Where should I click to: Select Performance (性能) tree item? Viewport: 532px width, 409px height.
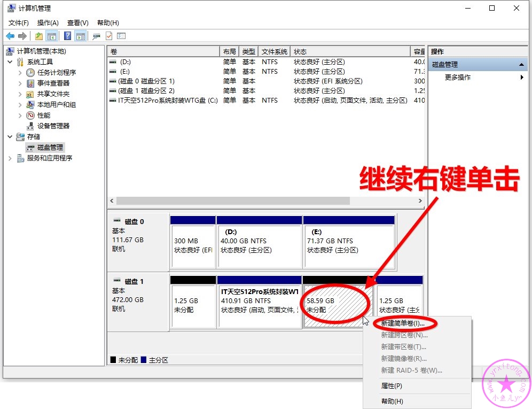coord(44,115)
